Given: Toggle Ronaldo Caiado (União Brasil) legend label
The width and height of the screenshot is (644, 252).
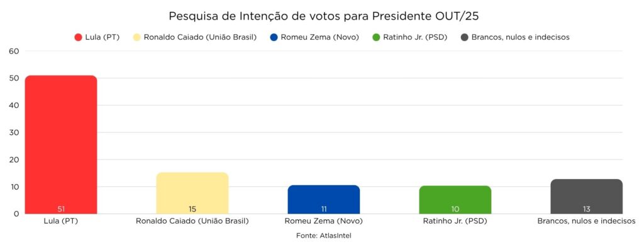Looking at the screenshot, I should click(199, 37).
